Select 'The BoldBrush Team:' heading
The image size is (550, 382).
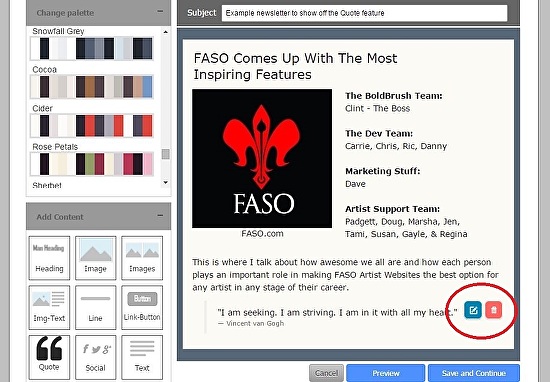394,96
